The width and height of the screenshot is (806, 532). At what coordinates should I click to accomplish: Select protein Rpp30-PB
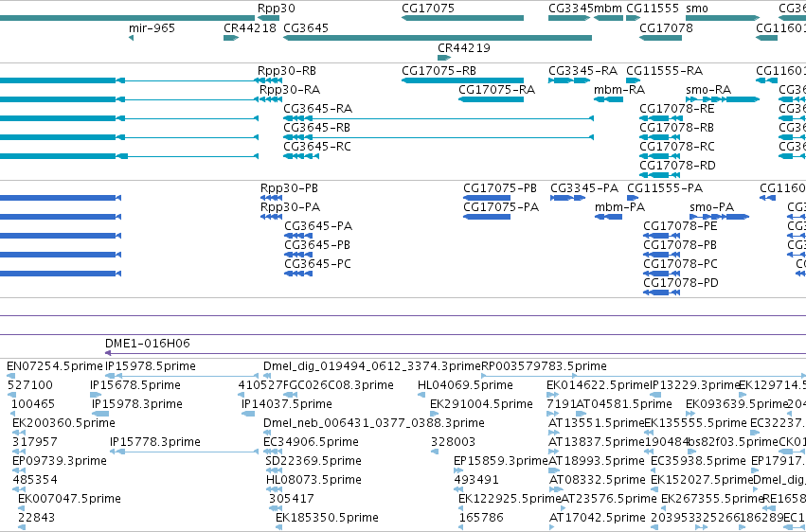[x=290, y=188]
